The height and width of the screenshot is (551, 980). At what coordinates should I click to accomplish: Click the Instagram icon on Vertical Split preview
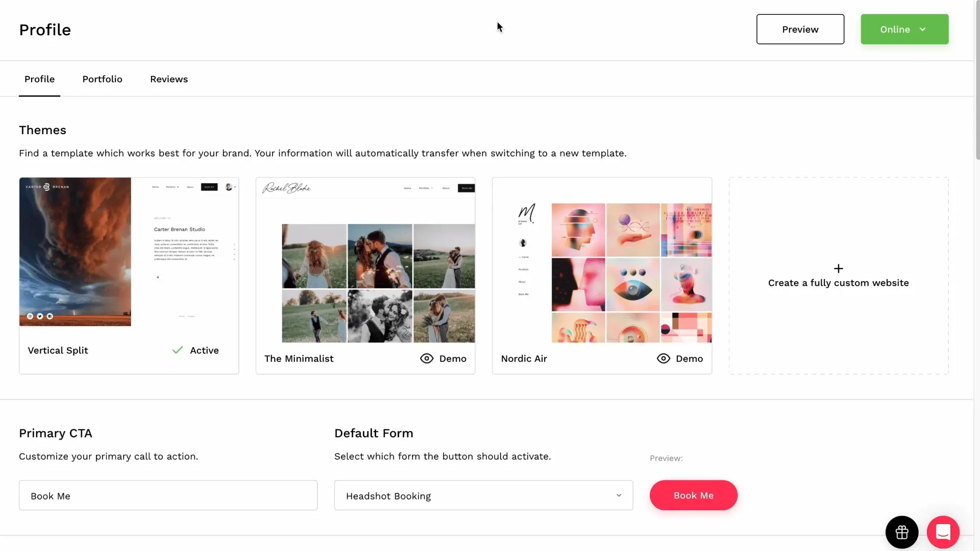30,316
